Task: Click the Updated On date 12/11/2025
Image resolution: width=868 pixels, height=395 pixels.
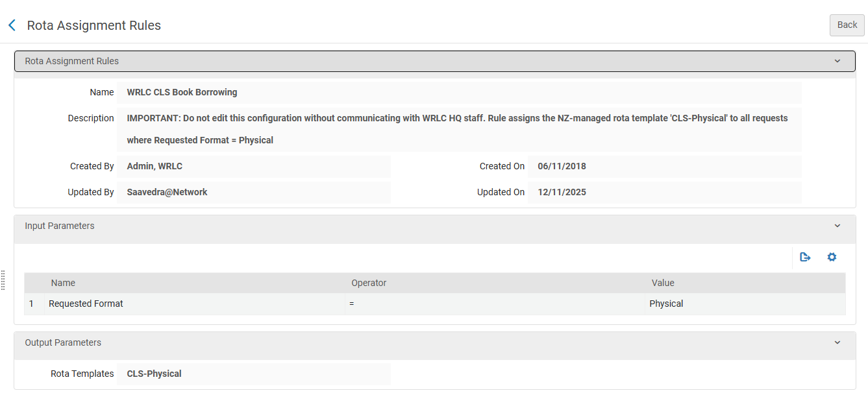Action: 561,192
